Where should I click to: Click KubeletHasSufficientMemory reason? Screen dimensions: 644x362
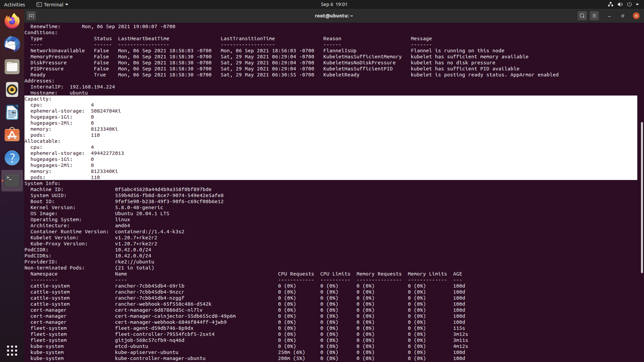pyautogui.click(x=362, y=56)
